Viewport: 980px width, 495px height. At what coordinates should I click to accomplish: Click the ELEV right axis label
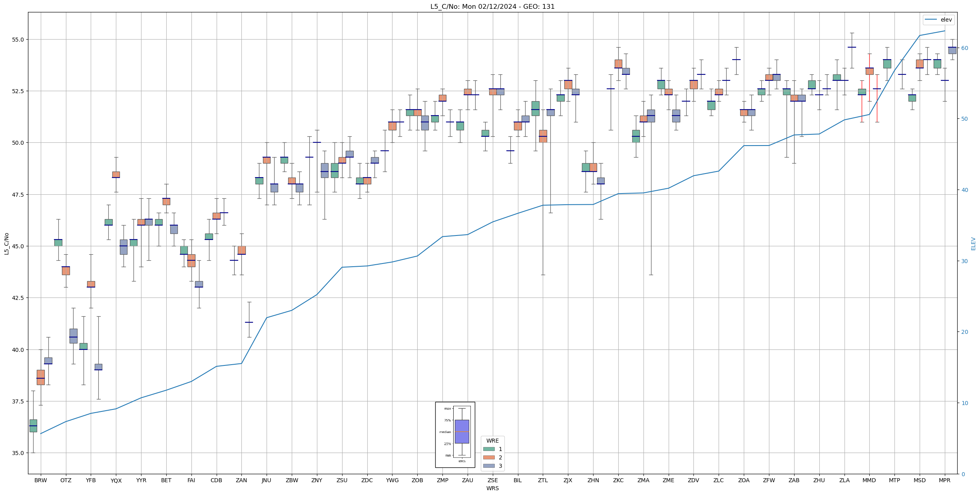pos(973,244)
